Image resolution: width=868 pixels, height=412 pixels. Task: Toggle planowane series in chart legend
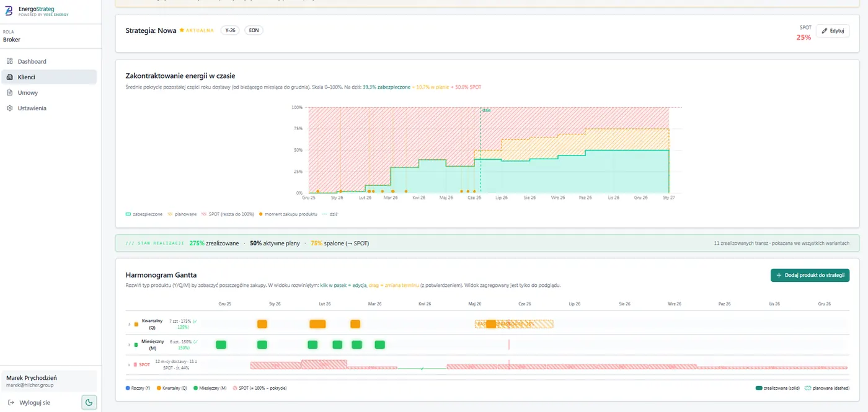point(182,214)
